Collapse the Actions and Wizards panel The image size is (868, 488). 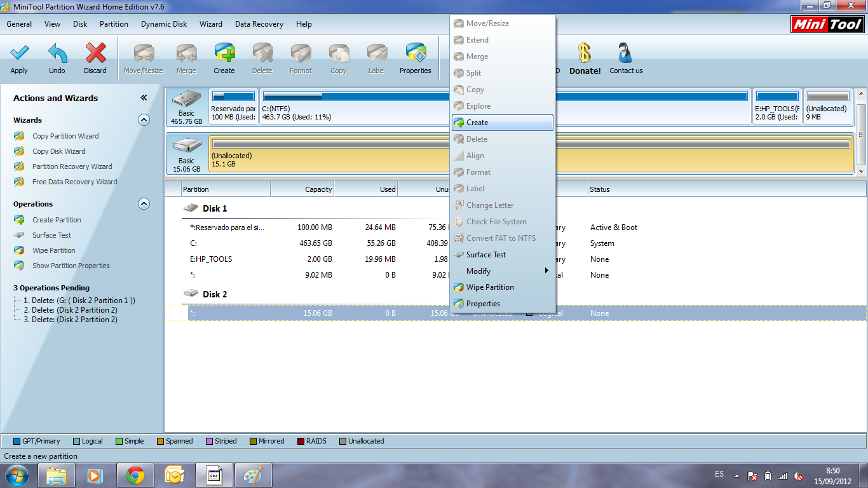[144, 98]
